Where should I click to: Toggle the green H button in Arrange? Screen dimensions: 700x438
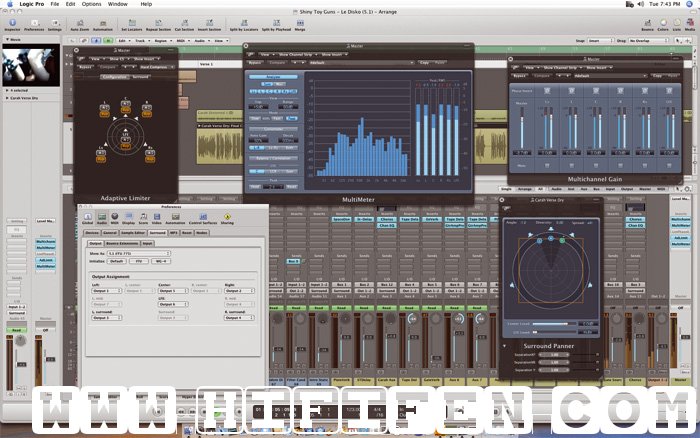(x=108, y=41)
